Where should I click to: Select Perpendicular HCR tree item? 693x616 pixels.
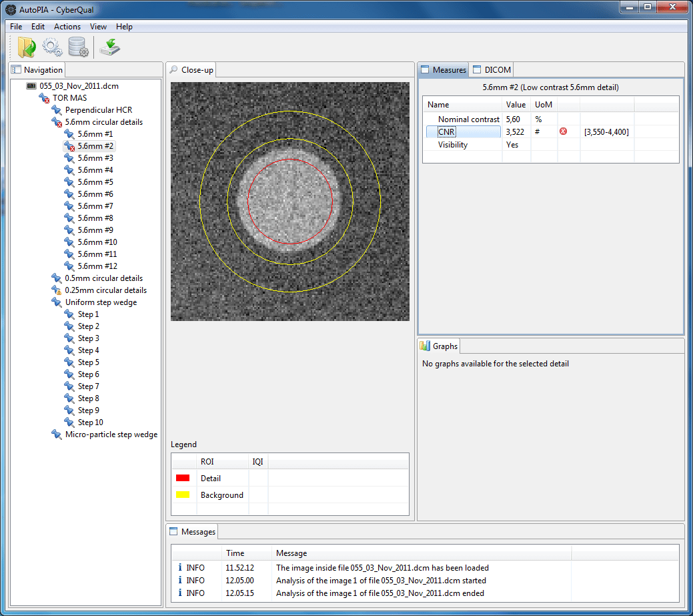click(98, 110)
